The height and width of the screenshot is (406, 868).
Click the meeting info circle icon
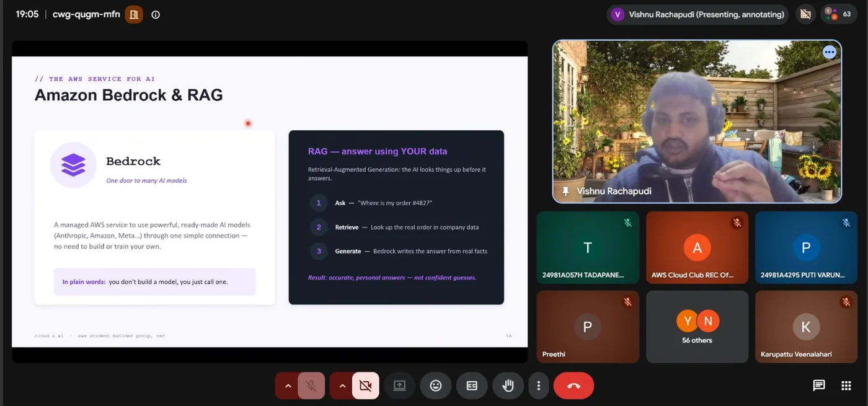(156, 14)
